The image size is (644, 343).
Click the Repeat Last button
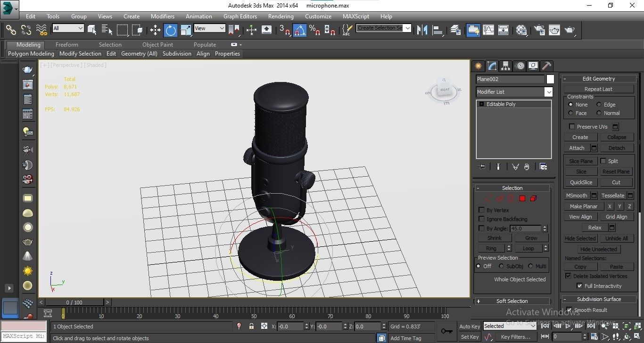599,89
